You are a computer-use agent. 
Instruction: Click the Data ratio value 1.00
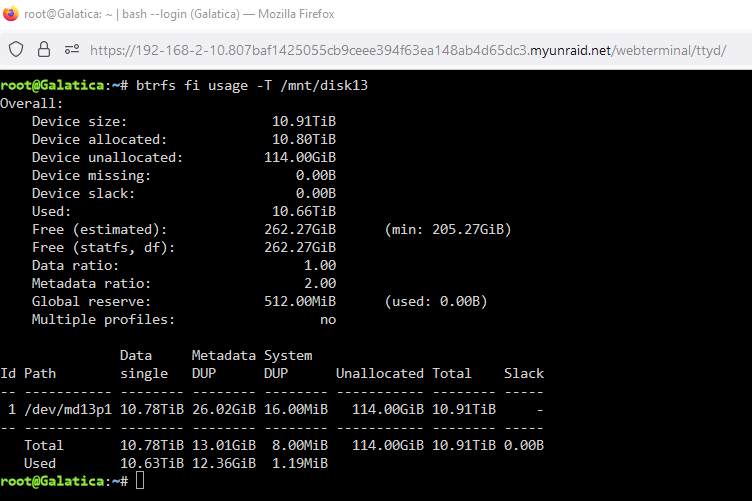click(x=320, y=265)
